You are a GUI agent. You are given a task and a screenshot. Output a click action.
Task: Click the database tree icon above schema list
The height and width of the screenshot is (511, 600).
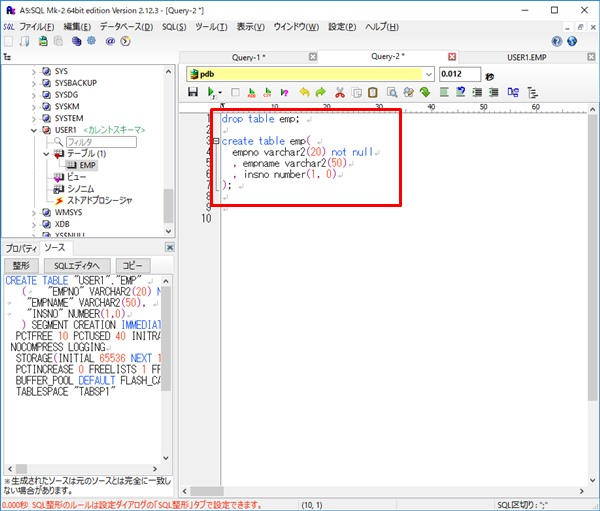tap(7, 57)
